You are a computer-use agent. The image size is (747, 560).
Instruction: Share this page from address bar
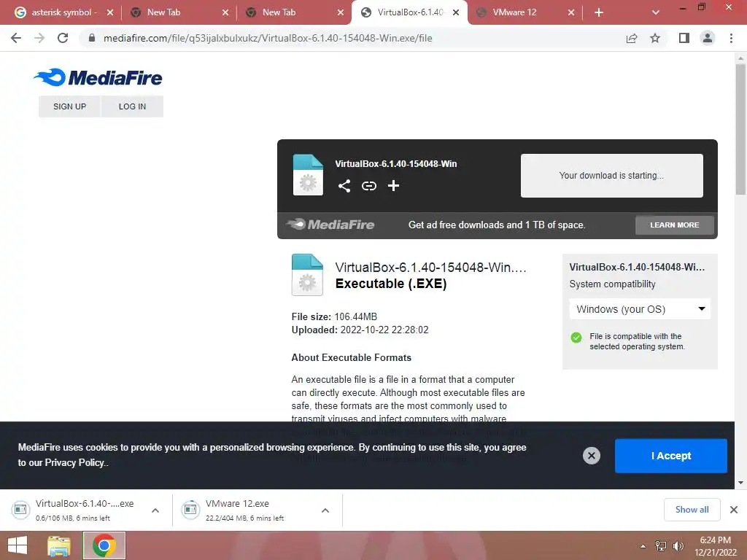pos(632,38)
